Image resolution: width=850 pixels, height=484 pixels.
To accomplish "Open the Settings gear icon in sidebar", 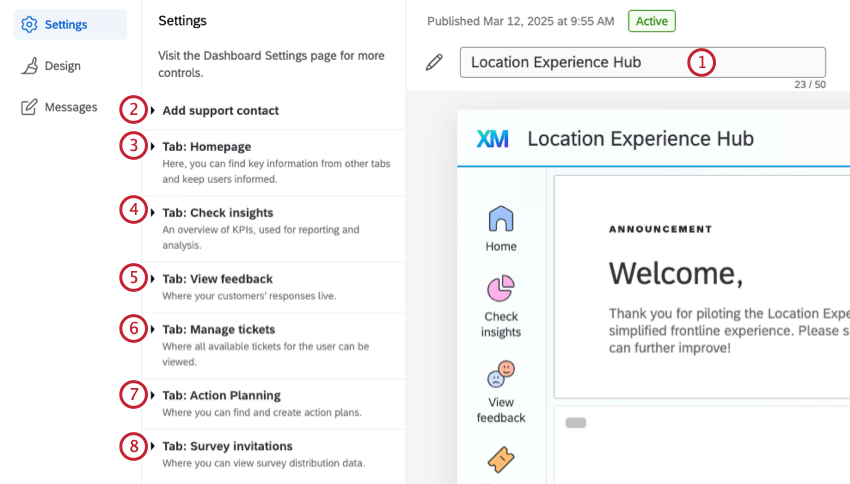I will [x=29, y=24].
